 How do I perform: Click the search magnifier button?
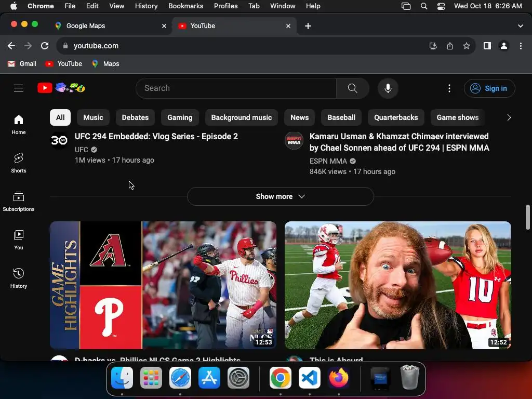pyautogui.click(x=353, y=88)
